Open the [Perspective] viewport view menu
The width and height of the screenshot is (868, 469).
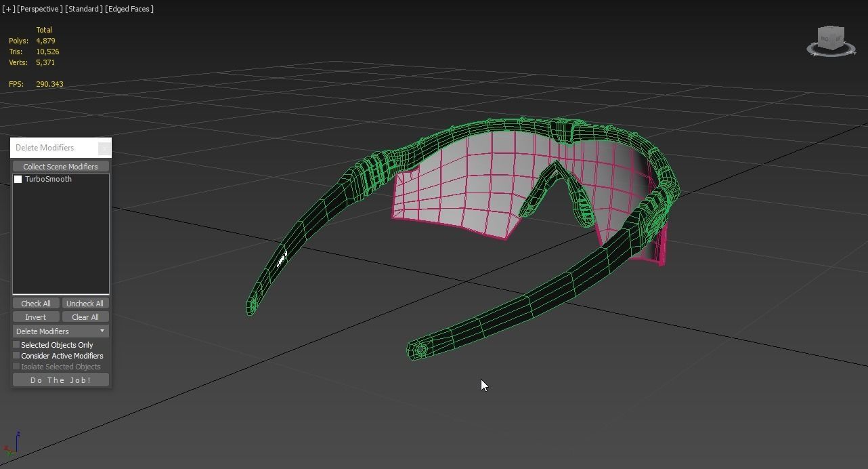click(x=39, y=9)
